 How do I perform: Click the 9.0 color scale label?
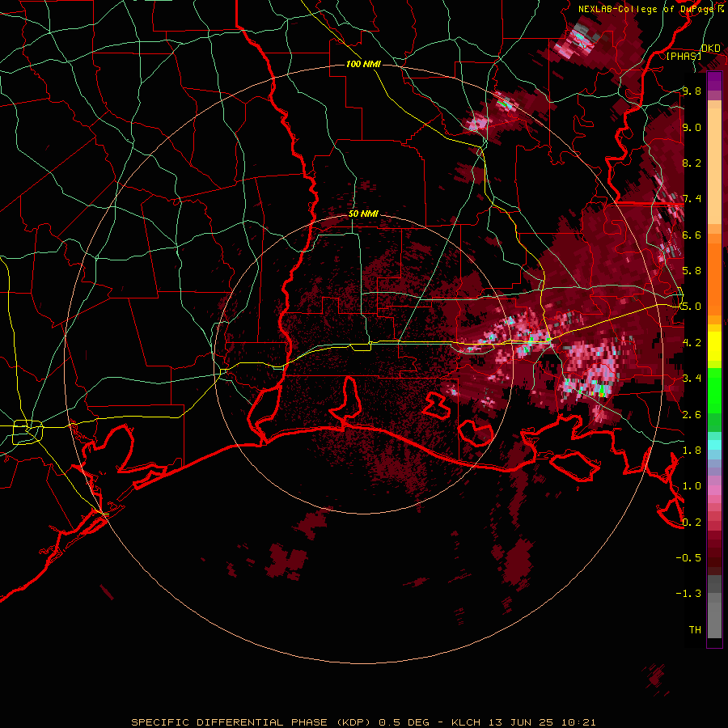pyautogui.click(x=692, y=128)
